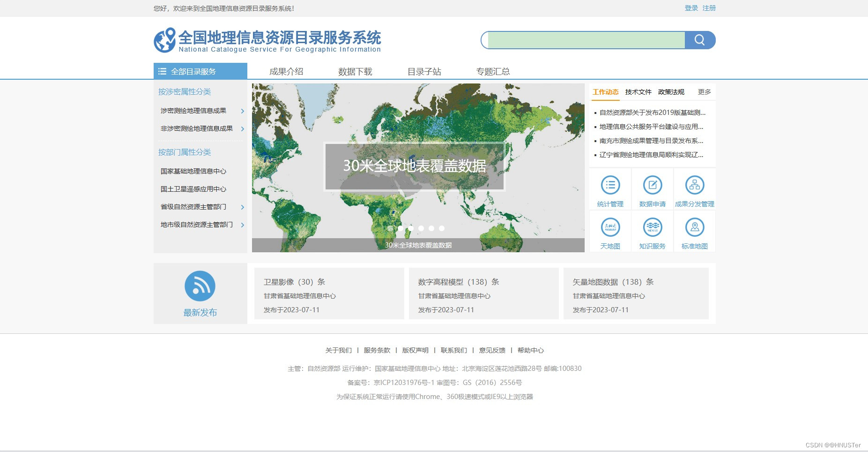Click the 30米全球地表覆盖数据 banner title box
868x452 pixels.
point(415,166)
